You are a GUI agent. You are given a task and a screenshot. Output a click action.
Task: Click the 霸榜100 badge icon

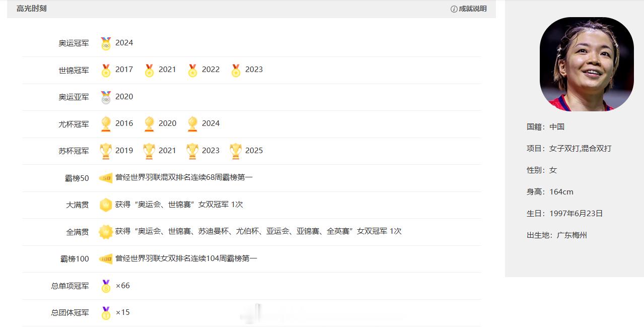pos(106,259)
